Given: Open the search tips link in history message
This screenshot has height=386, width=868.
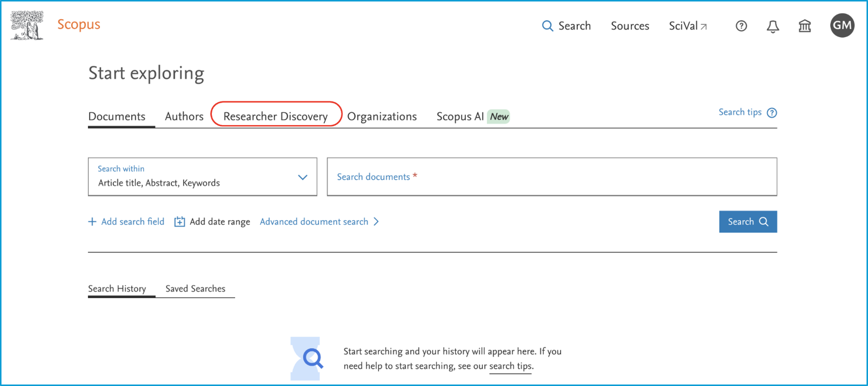Looking at the screenshot, I should [511, 367].
